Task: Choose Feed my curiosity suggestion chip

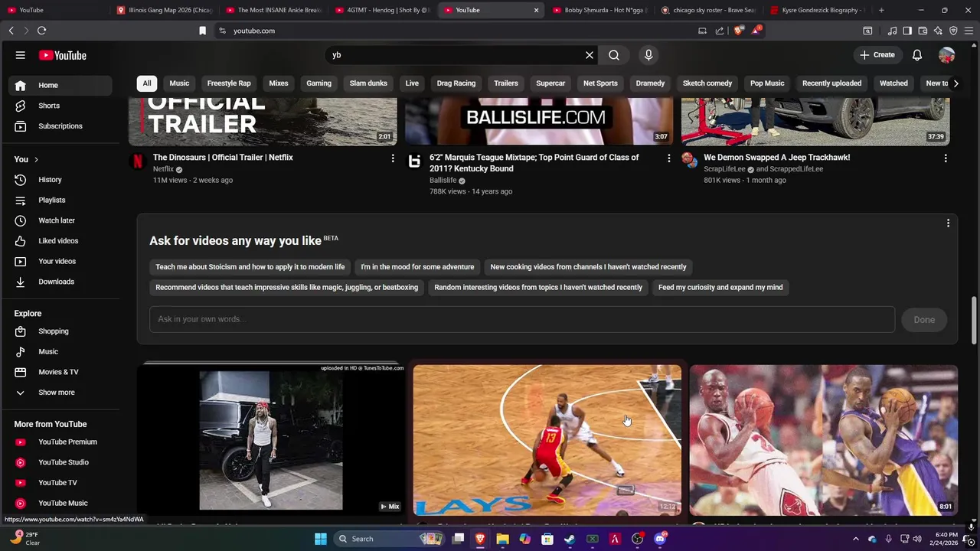Action: click(720, 288)
